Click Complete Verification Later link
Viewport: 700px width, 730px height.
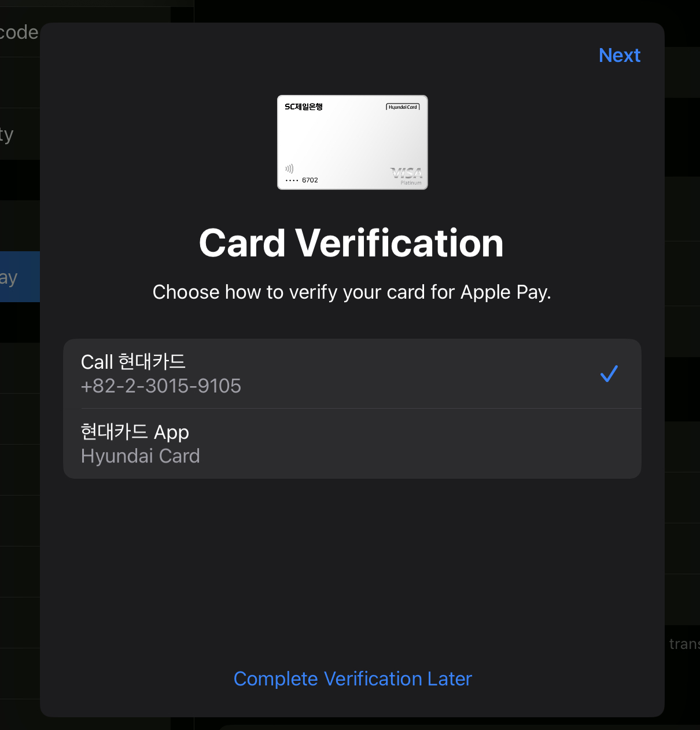[353, 678]
